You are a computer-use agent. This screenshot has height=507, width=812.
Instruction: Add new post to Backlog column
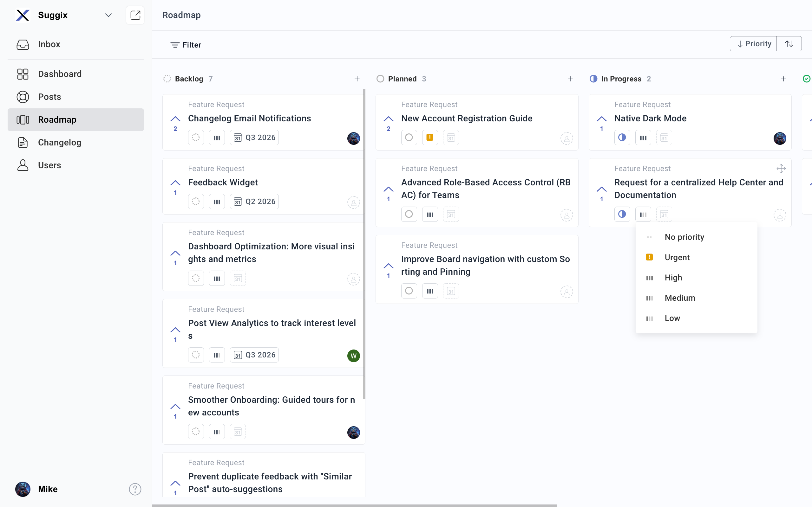pos(357,79)
